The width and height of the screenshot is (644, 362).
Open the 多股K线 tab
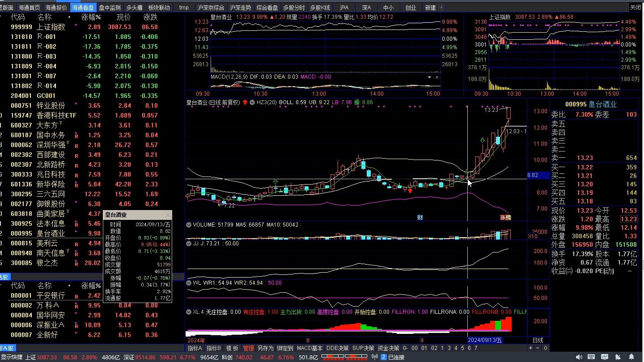coord(320,8)
